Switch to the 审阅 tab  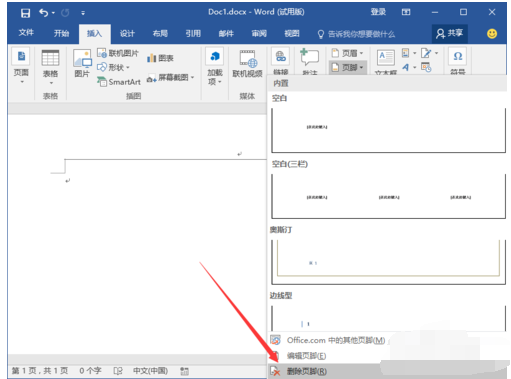(x=259, y=34)
